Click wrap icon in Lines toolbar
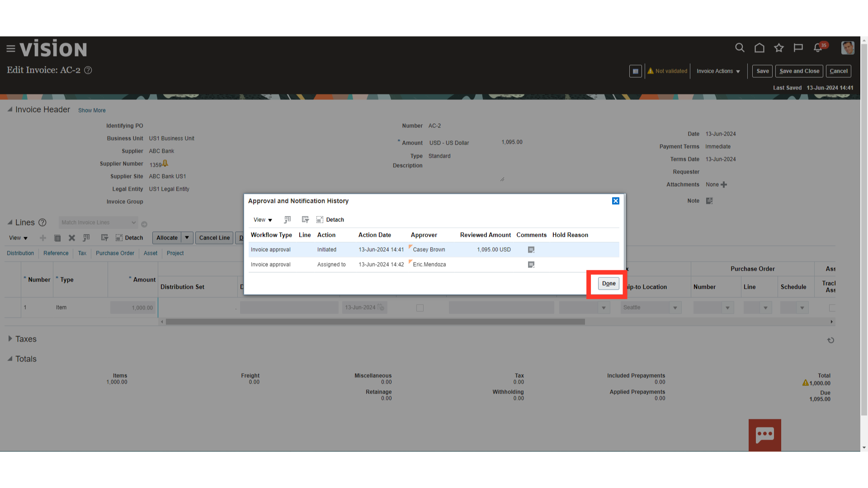The image size is (868, 488). [104, 238]
